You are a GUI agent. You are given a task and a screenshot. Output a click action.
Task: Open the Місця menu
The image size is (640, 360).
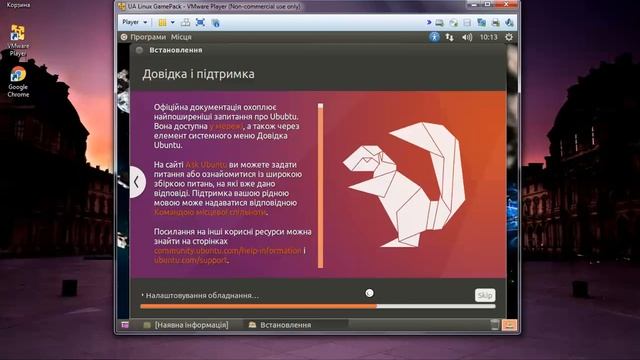tap(181, 37)
